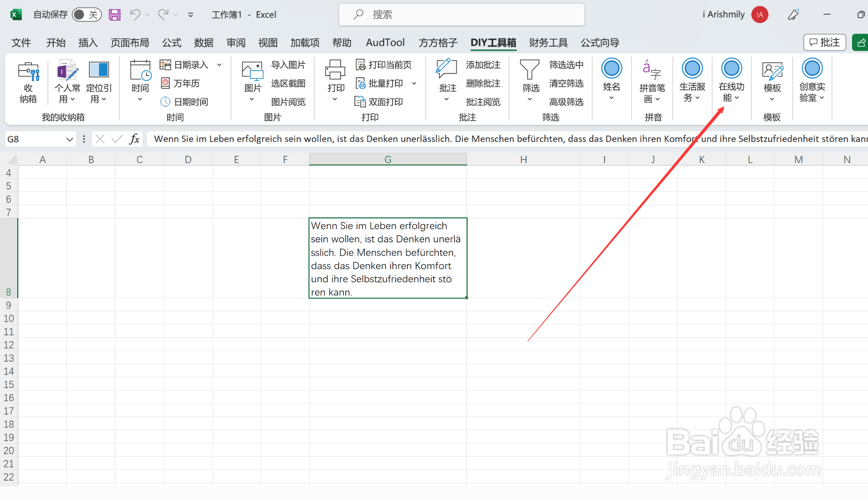Click the 拼音笔画 icon
The height and width of the screenshot is (499, 868).
pyautogui.click(x=651, y=70)
